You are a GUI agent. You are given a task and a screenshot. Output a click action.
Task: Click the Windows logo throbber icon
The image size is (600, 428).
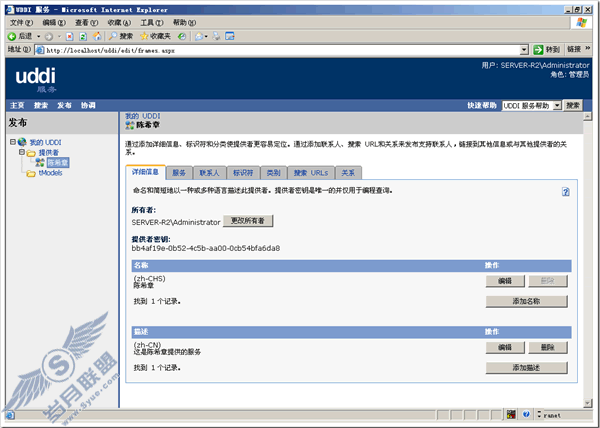click(x=581, y=23)
